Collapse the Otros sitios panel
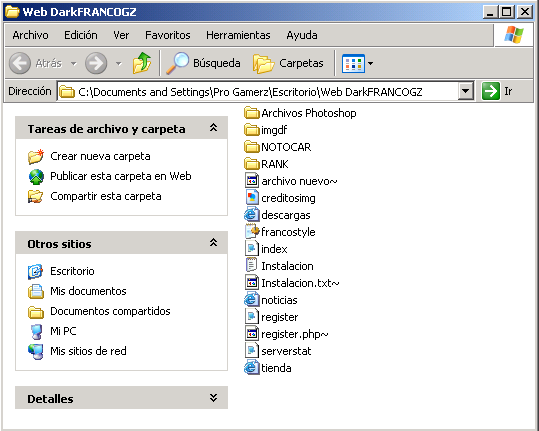 click(x=213, y=243)
